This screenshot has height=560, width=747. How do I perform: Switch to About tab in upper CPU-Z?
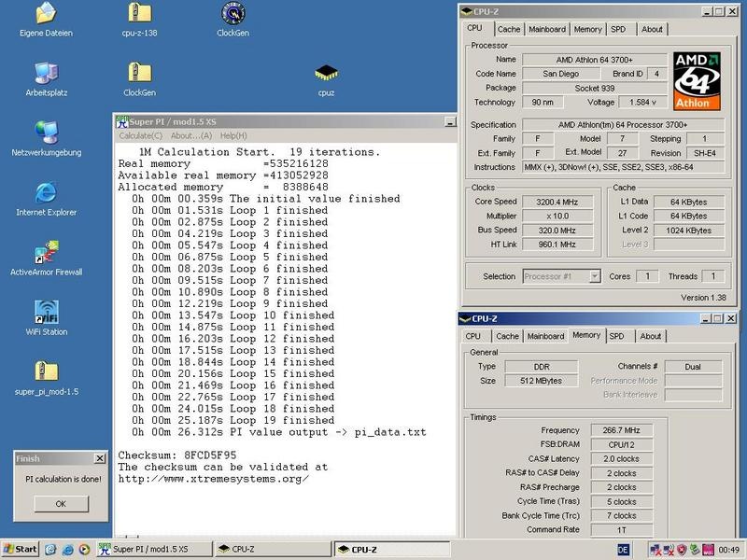point(652,29)
